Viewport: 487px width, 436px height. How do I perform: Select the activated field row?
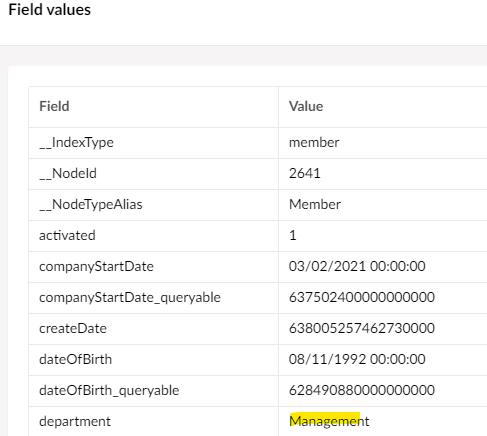pos(258,236)
